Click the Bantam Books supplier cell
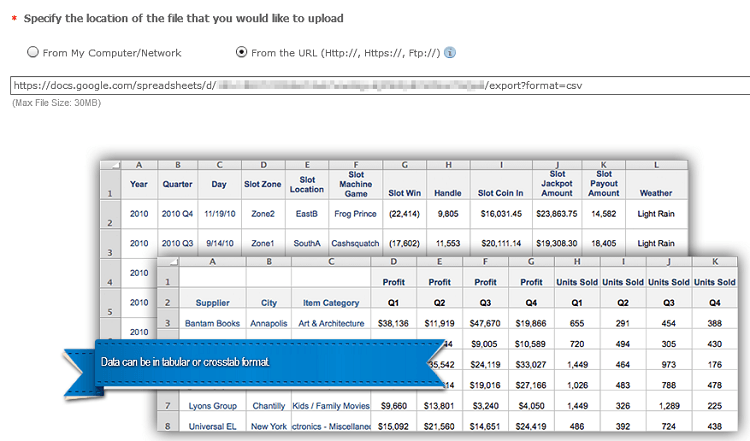 point(212,324)
